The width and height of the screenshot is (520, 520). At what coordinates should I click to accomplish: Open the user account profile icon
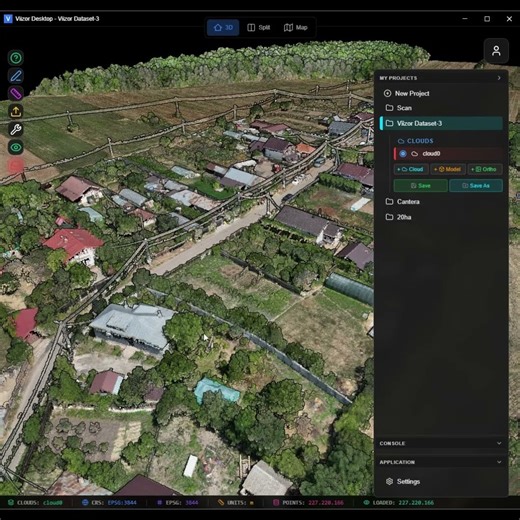point(496,51)
